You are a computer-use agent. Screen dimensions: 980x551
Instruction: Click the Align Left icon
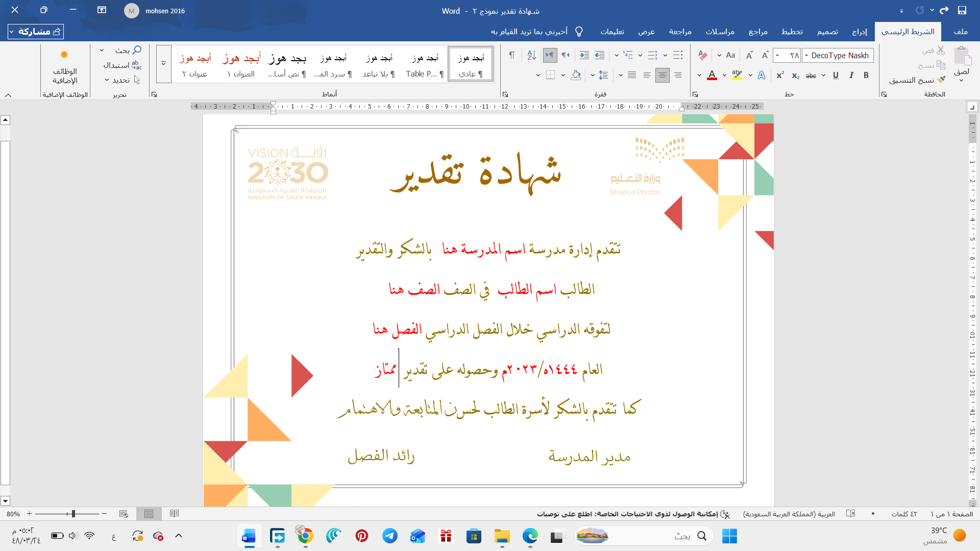click(x=647, y=75)
